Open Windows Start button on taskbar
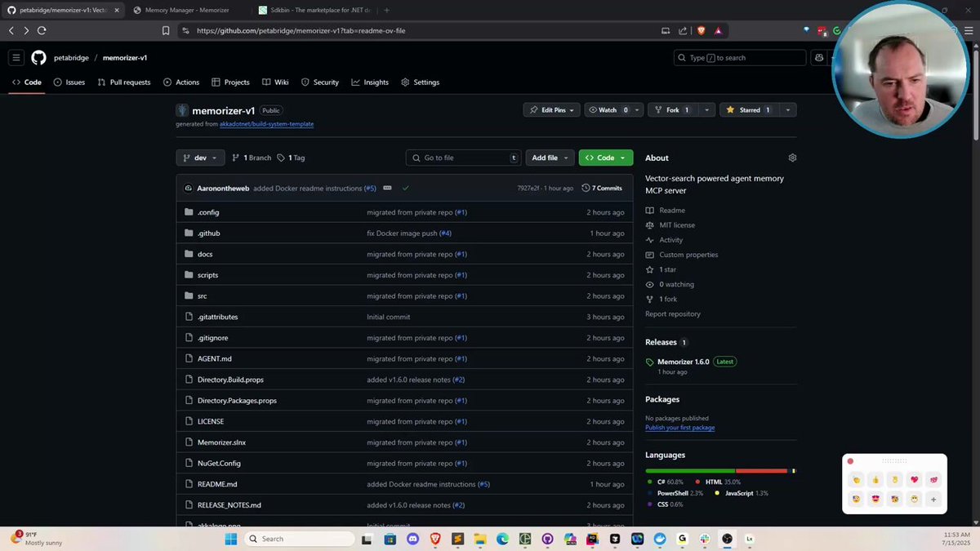This screenshot has width=980, height=551. click(230, 539)
